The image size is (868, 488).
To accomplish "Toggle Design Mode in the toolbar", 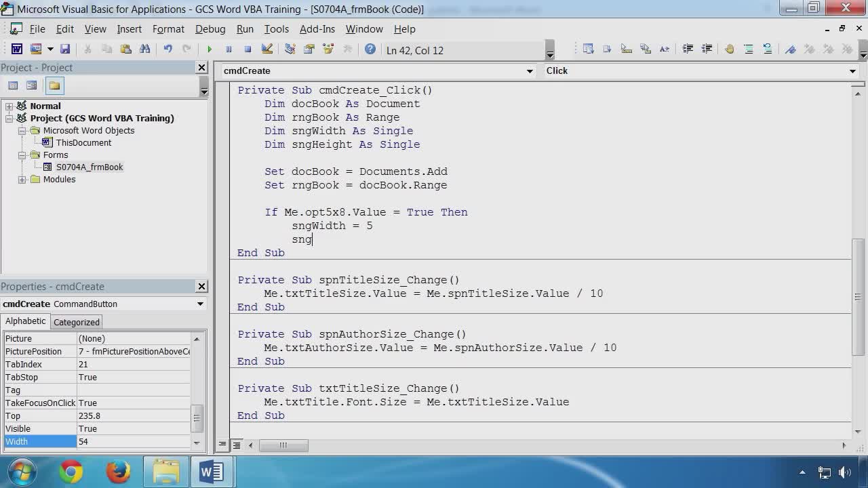I will coord(267,49).
